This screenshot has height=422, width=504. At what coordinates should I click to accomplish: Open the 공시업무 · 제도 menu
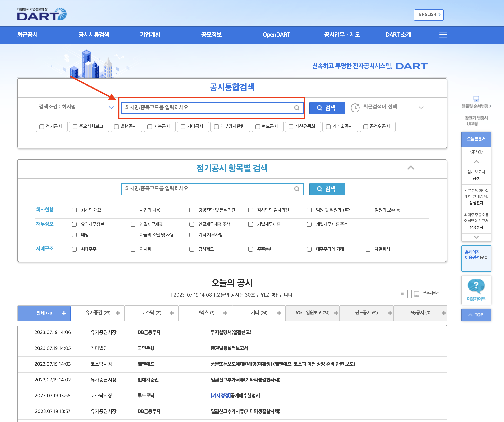[342, 35]
